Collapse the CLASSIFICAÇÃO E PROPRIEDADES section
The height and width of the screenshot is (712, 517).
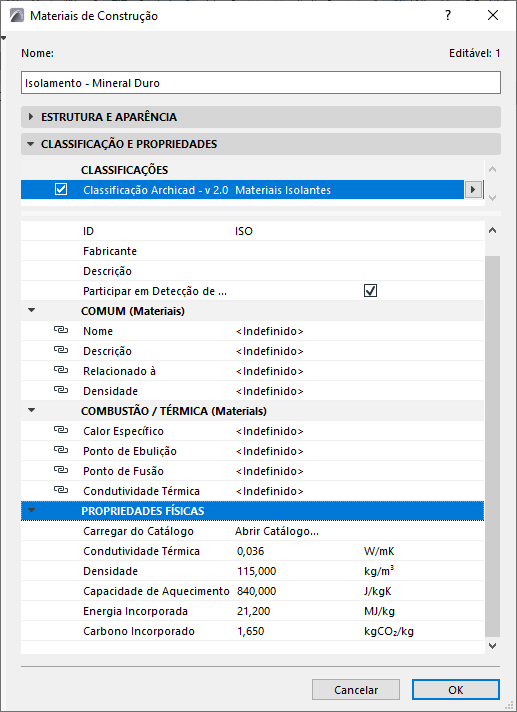coord(31,144)
